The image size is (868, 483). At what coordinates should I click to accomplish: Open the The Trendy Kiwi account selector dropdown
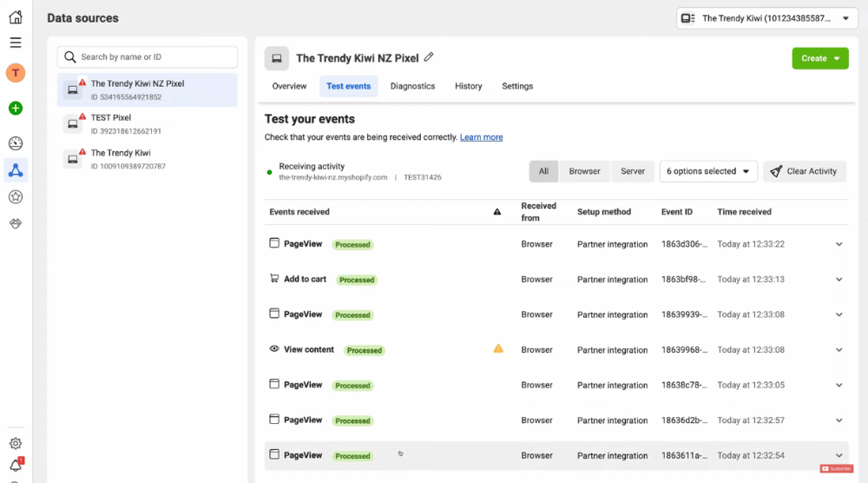click(x=766, y=18)
